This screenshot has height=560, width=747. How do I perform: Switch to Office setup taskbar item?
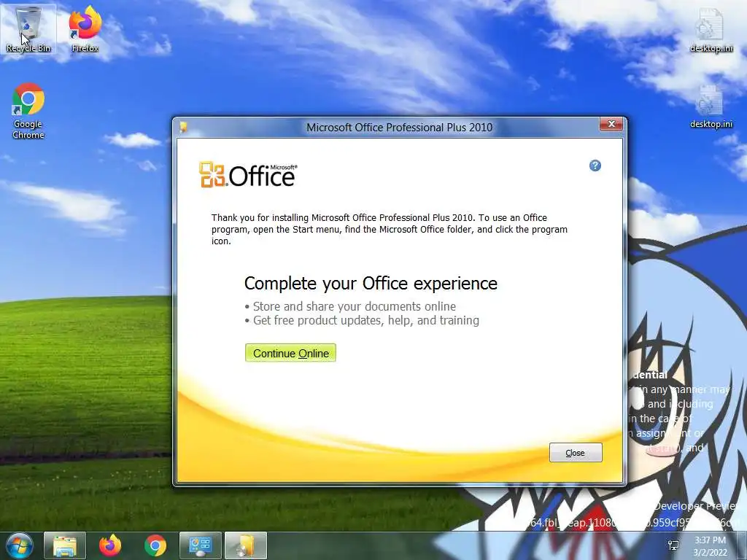tap(246, 546)
